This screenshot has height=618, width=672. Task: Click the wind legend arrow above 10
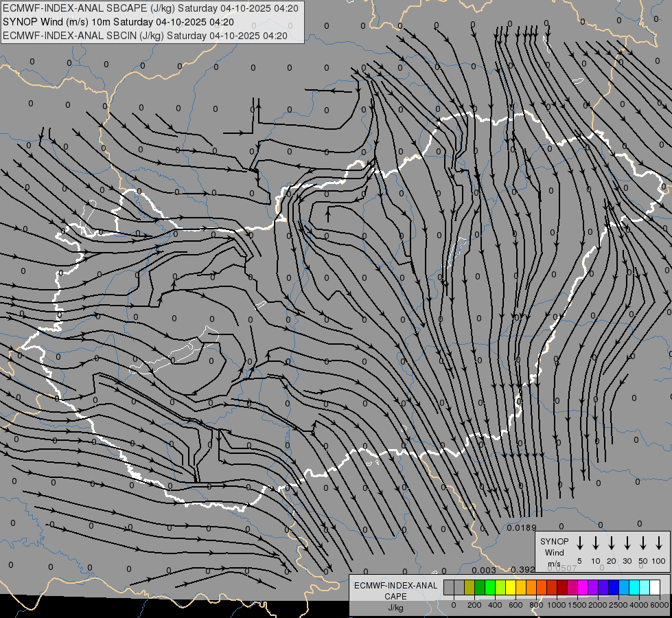pos(596,543)
